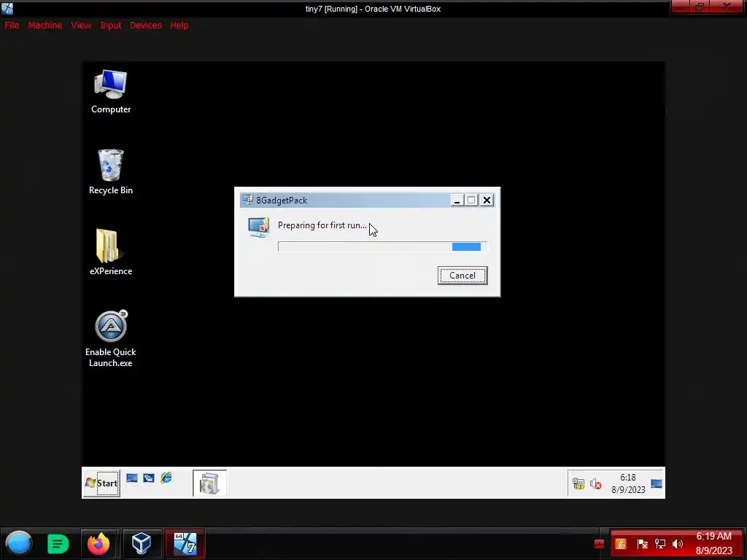Open the green notes app in host taskbar

58,543
